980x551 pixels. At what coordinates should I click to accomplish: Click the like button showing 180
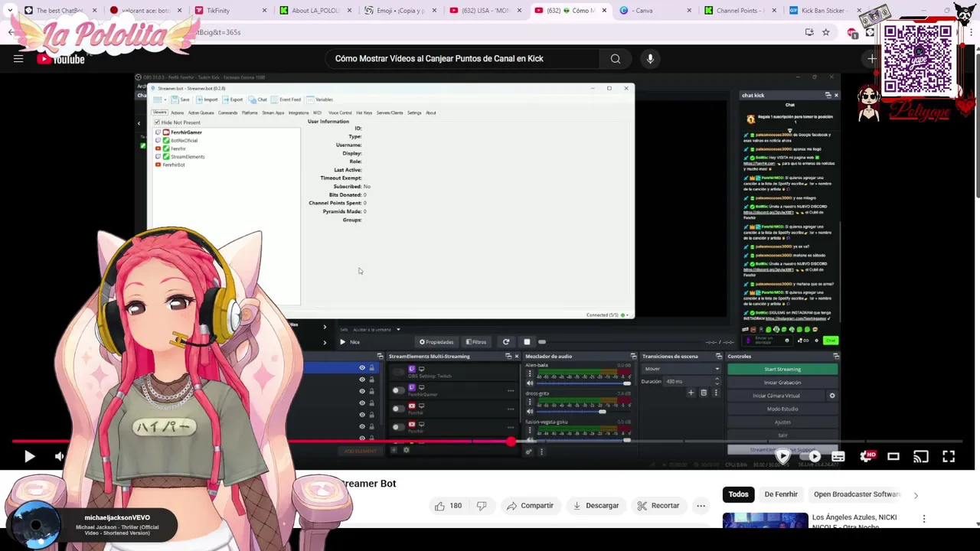tap(448, 506)
